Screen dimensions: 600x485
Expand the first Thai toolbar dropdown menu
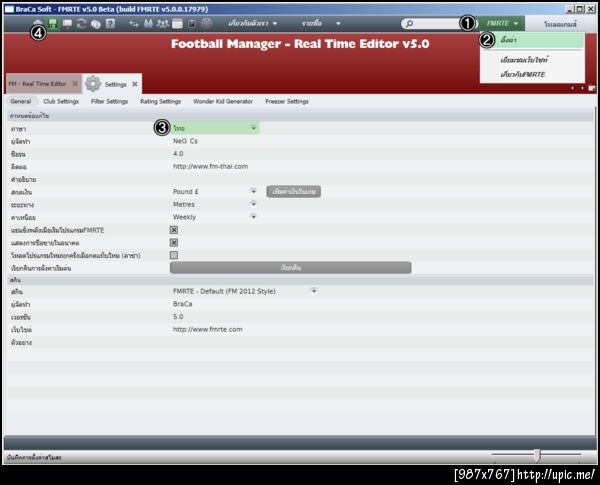coord(253,24)
